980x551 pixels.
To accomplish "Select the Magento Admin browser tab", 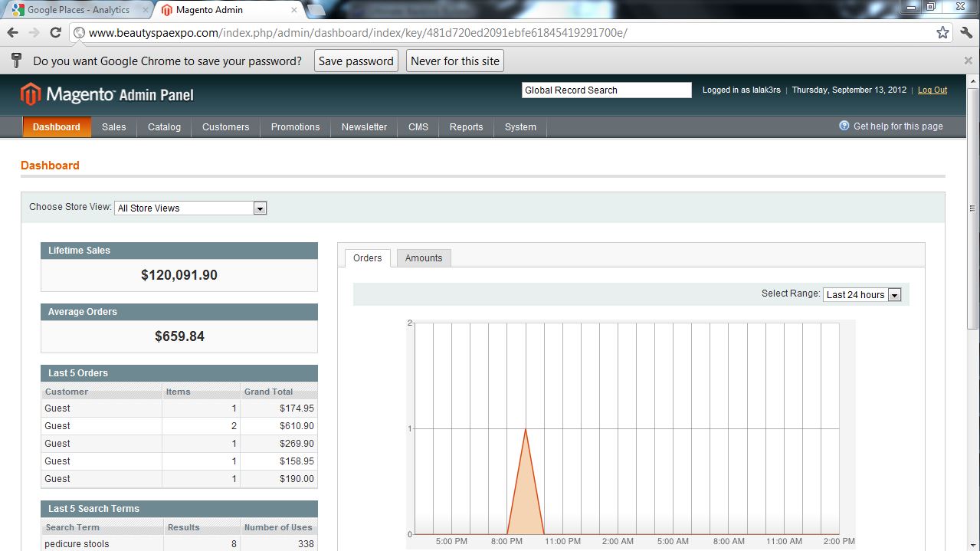I will 228,10.
